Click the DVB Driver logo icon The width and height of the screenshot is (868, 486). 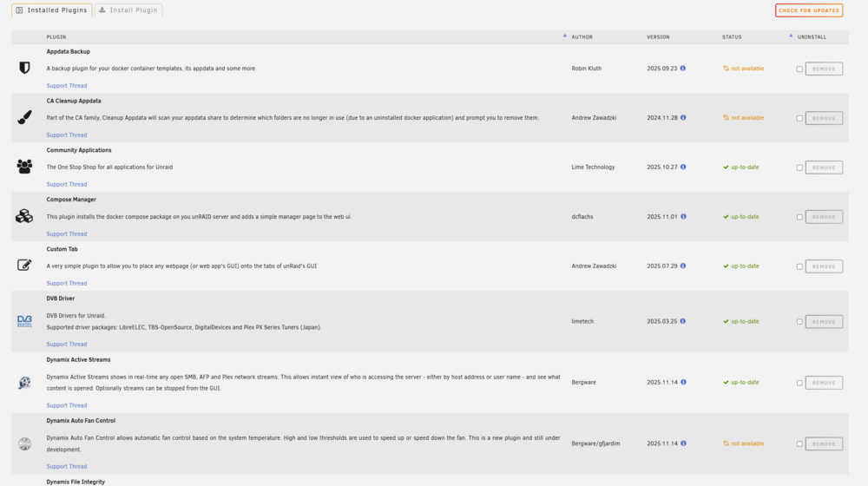click(x=24, y=321)
